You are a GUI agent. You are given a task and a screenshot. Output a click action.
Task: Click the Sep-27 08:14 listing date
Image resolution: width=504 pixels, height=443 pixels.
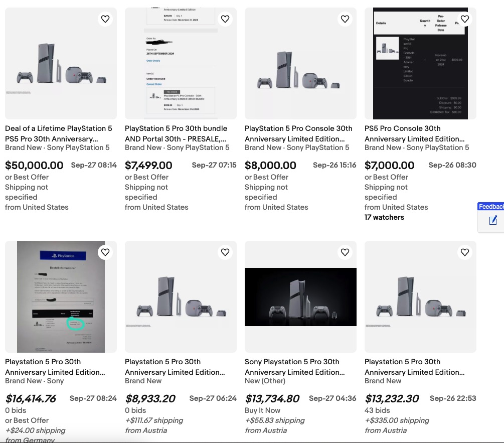[x=94, y=165]
